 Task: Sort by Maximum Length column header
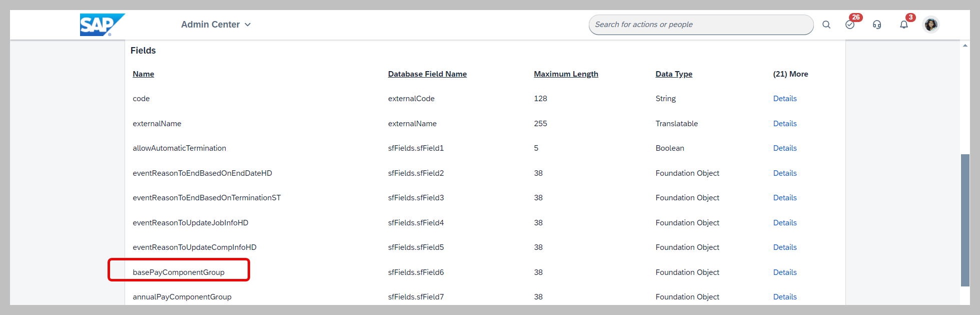[566, 74]
